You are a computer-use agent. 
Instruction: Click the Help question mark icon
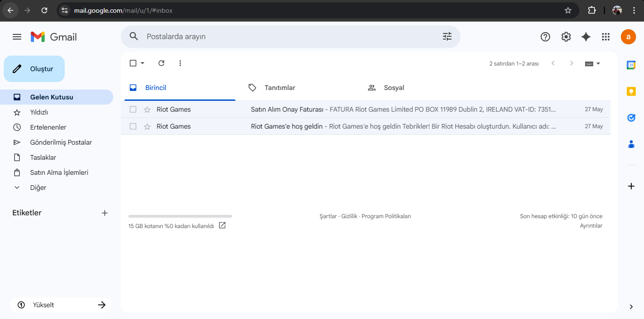545,37
